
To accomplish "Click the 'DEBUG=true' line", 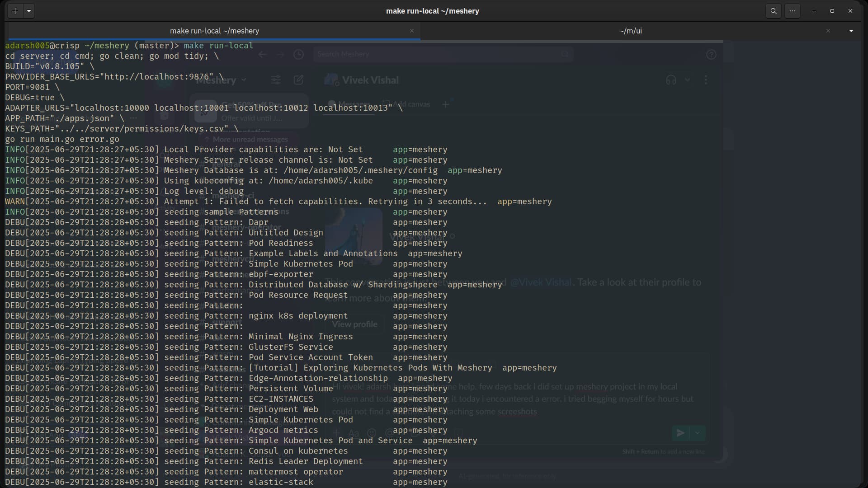I will point(35,98).
